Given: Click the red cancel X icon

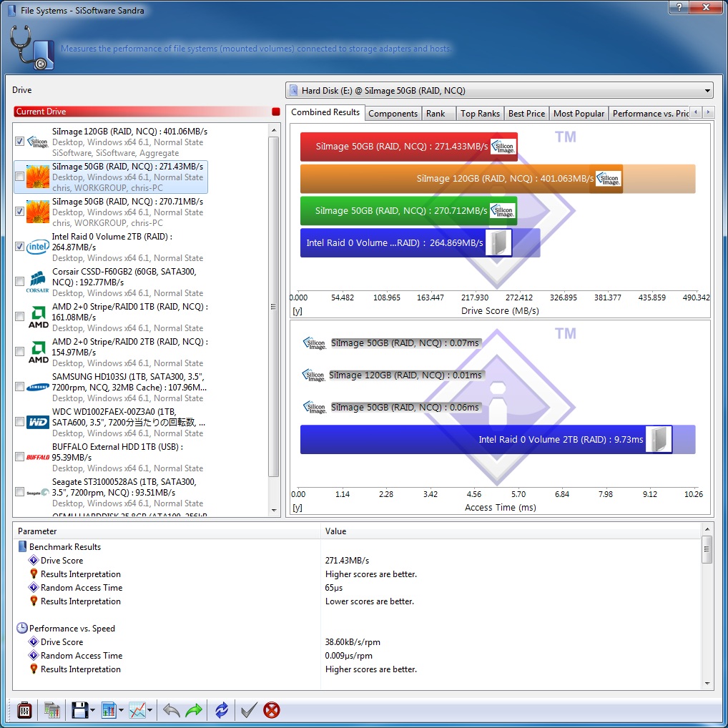Looking at the screenshot, I should pyautogui.click(x=272, y=710).
